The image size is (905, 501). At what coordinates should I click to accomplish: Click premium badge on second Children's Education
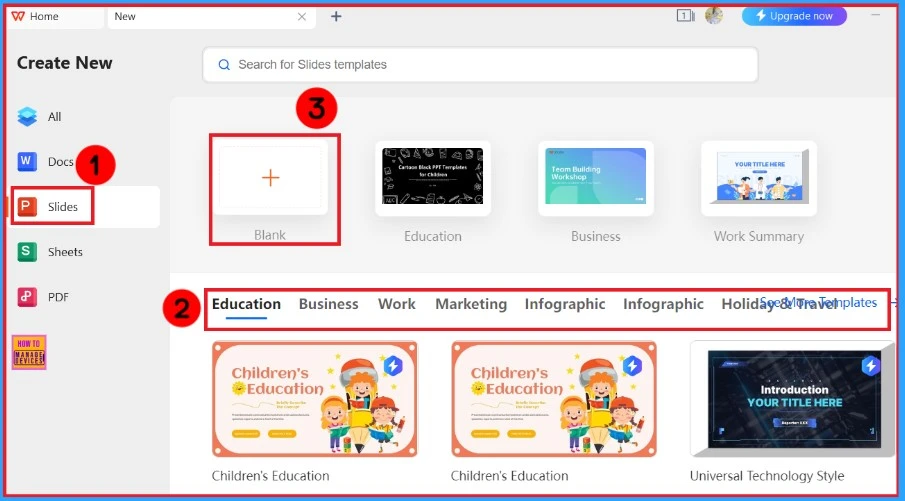[x=632, y=365]
